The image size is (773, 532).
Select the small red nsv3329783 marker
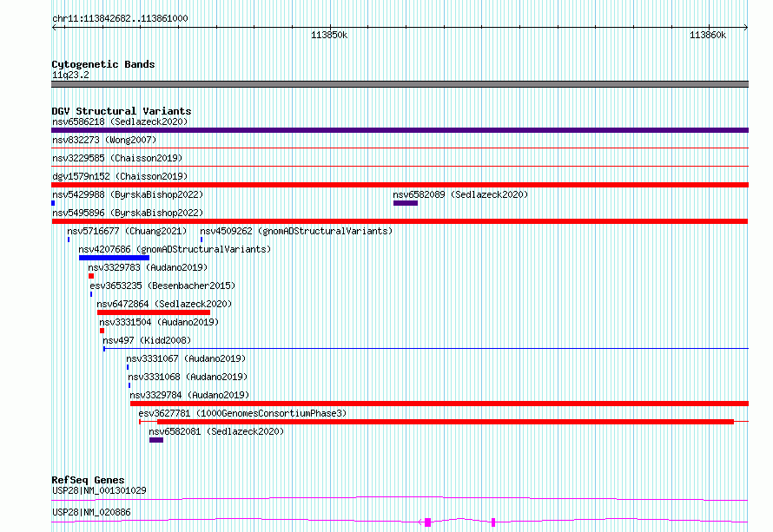(91, 276)
